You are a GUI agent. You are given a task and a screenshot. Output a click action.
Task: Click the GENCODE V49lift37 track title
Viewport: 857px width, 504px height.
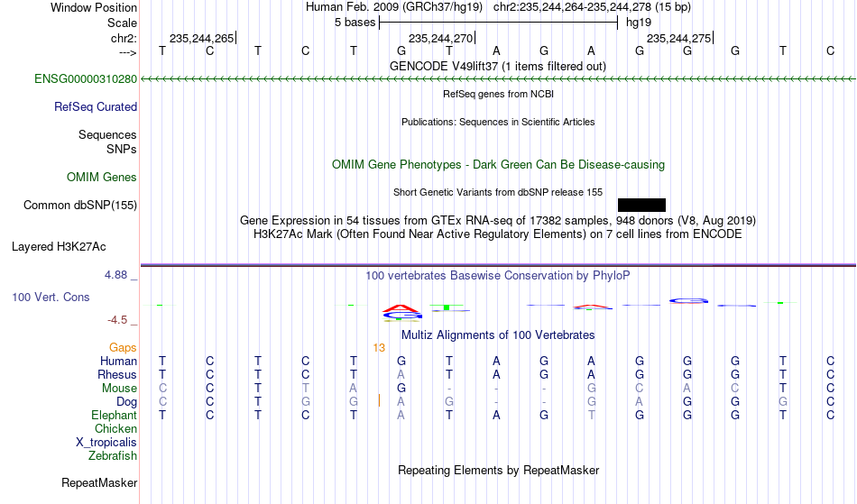(x=497, y=66)
